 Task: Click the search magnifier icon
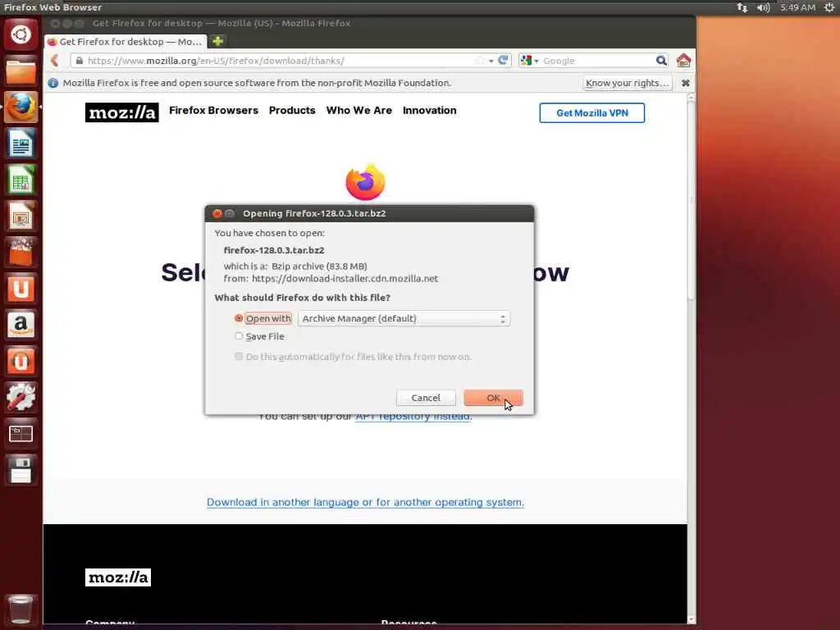click(x=662, y=61)
